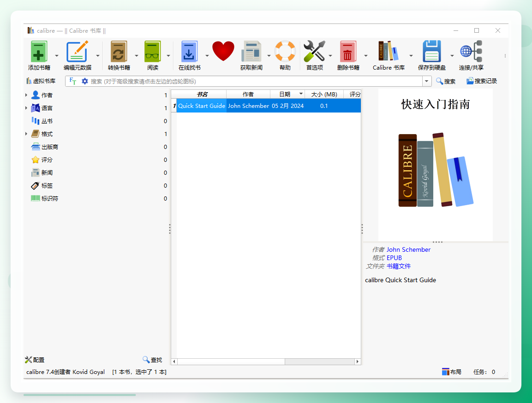
Task: Open the 编辑元数据 dropdown arrow
Action: (98, 56)
